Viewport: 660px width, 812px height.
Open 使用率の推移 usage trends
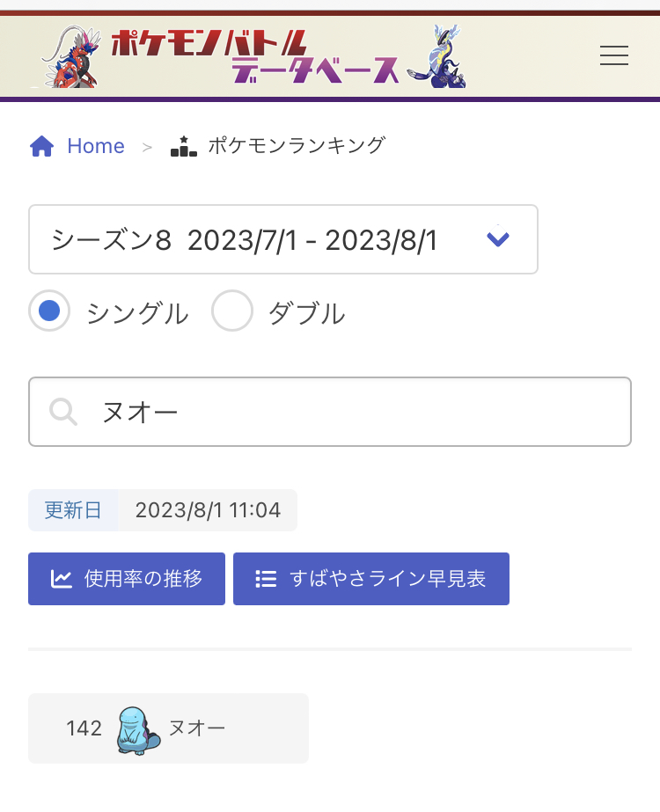click(143, 579)
